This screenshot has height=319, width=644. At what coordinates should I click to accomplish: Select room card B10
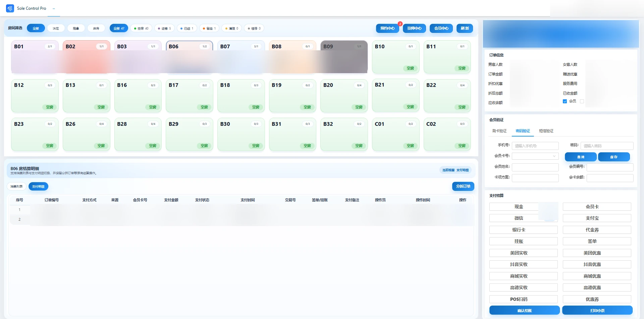coord(396,57)
